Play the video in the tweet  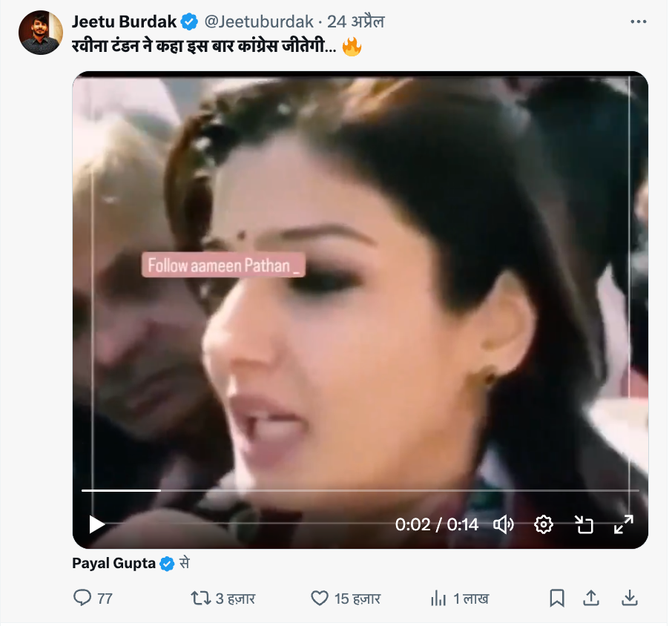pyautogui.click(x=97, y=524)
